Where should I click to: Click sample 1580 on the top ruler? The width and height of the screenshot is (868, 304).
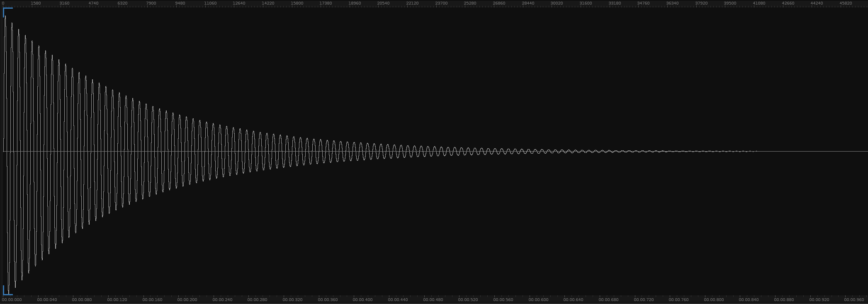[36, 3]
